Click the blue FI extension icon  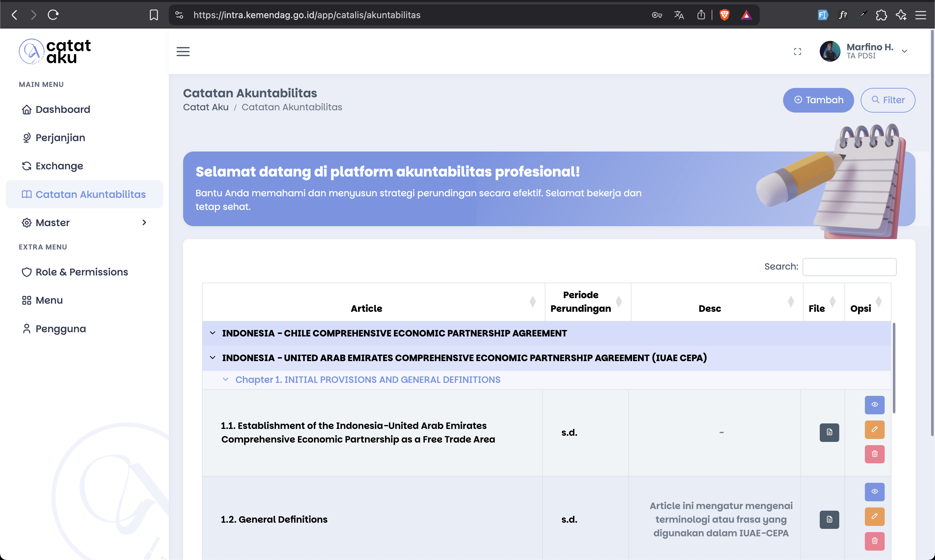click(x=823, y=15)
